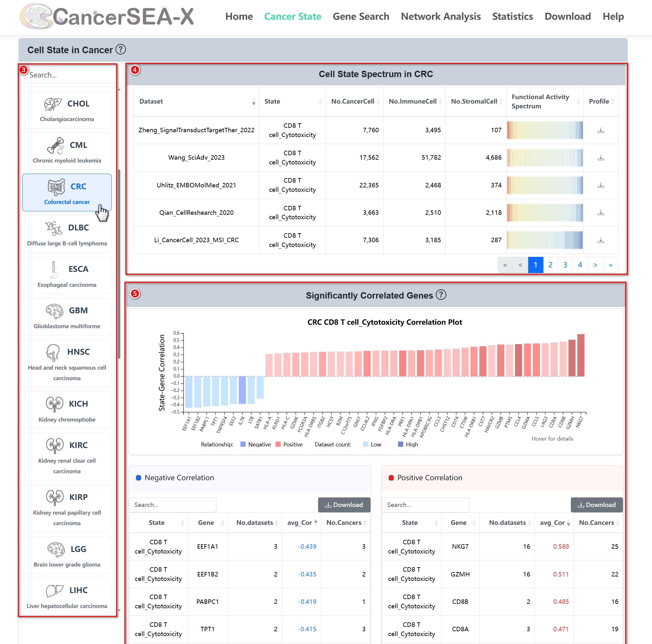Toggle Positive relationship legend in correlation plot
Viewport: 652px width, 644px height.
pos(289,445)
